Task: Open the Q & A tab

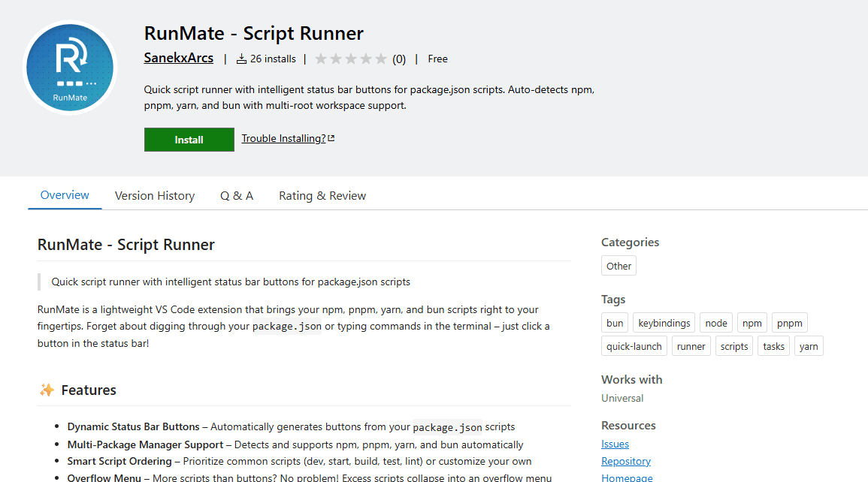Action: [x=237, y=196]
